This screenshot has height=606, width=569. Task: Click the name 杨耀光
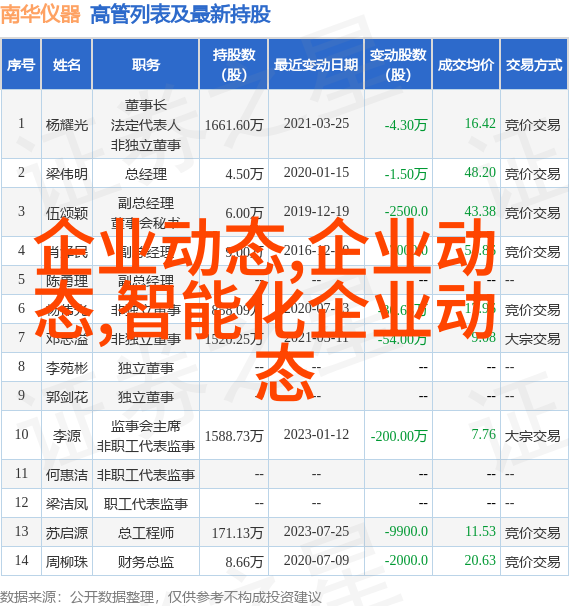point(67,125)
